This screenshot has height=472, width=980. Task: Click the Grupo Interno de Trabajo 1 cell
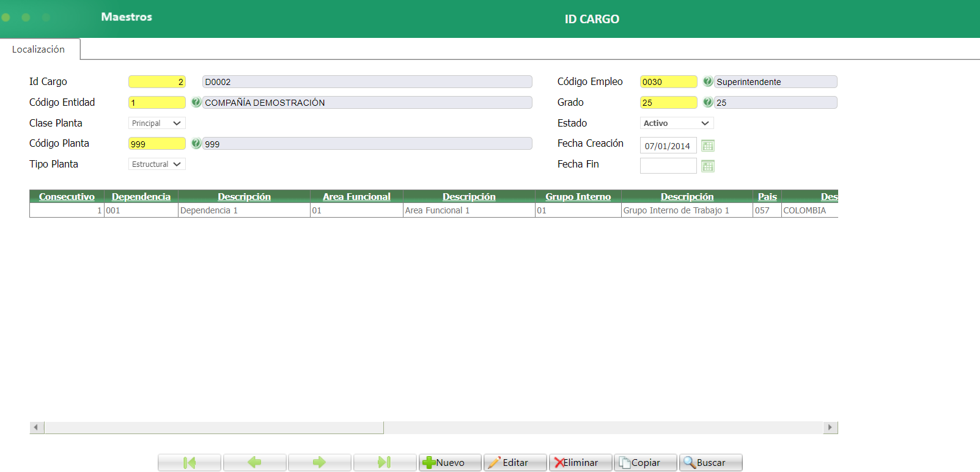point(687,210)
